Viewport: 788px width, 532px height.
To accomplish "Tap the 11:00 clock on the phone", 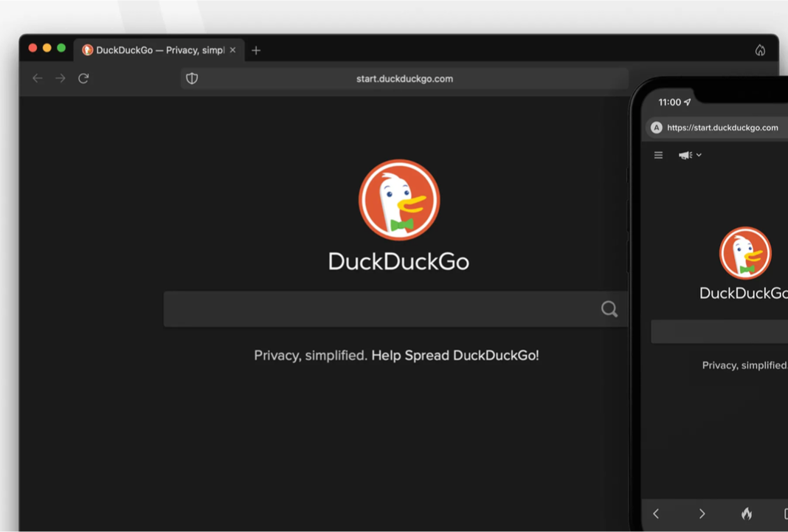I will (x=669, y=103).
